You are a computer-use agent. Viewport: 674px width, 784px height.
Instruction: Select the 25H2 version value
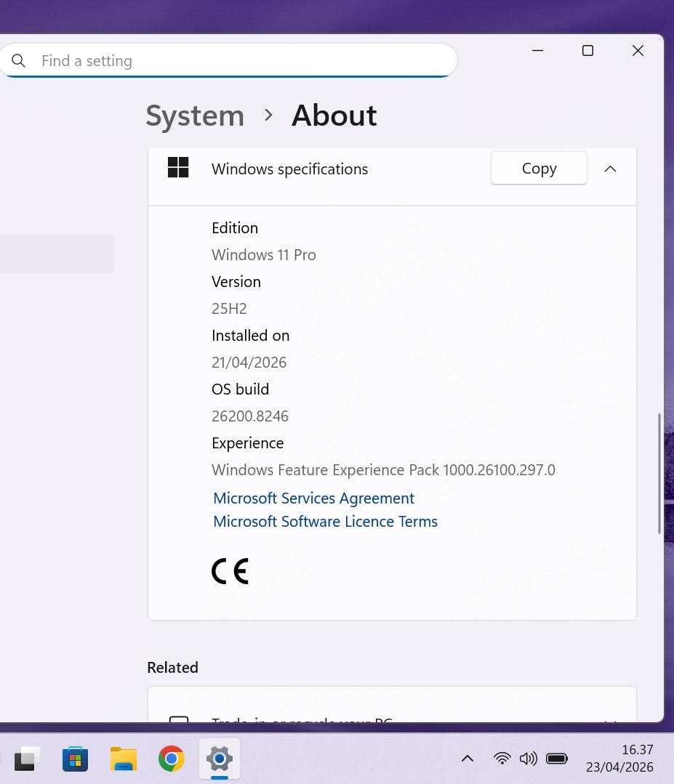[229, 309]
